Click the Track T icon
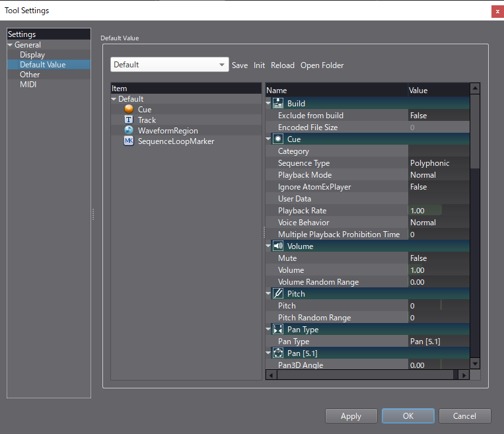This screenshot has height=434, width=504. [129, 120]
